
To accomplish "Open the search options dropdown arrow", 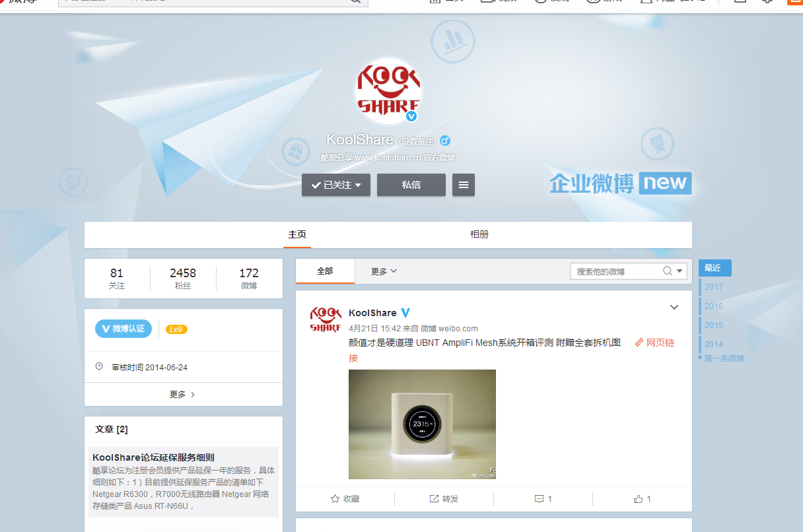I will (x=680, y=271).
